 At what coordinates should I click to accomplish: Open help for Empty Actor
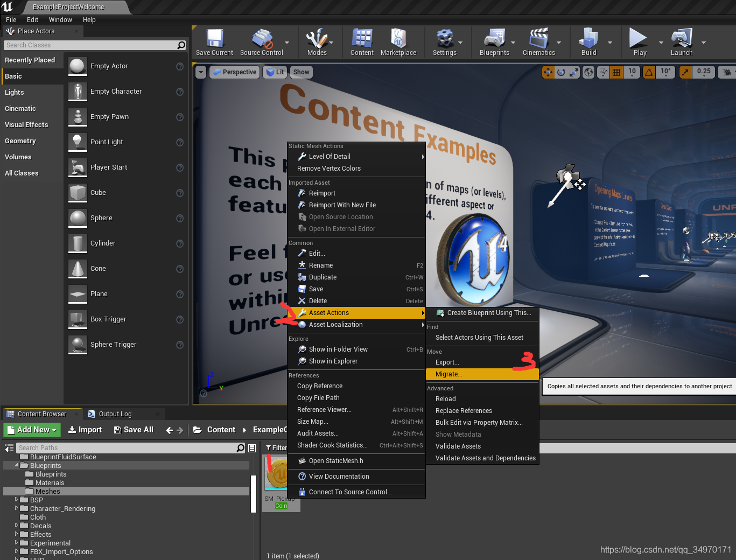(x=180, y=66)
